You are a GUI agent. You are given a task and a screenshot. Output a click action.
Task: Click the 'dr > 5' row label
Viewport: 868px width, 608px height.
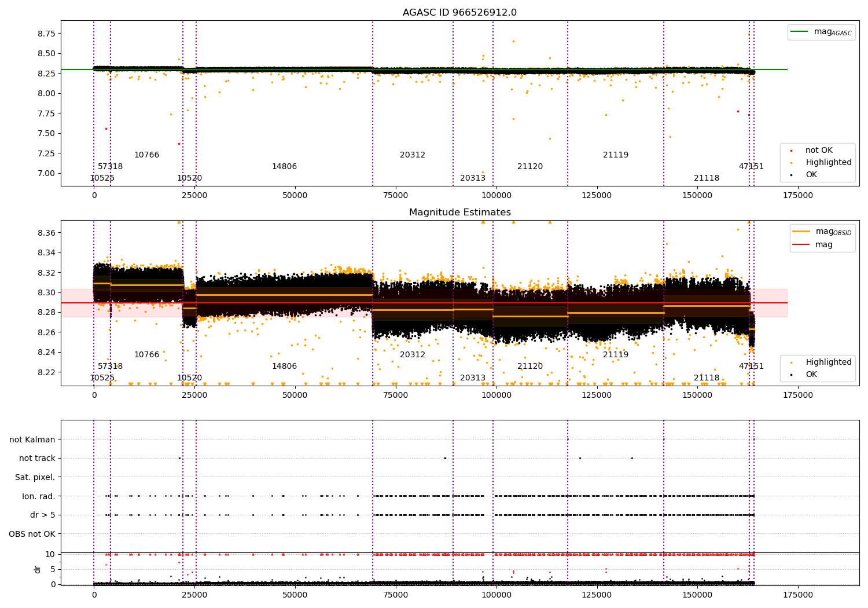pos(43,515)
